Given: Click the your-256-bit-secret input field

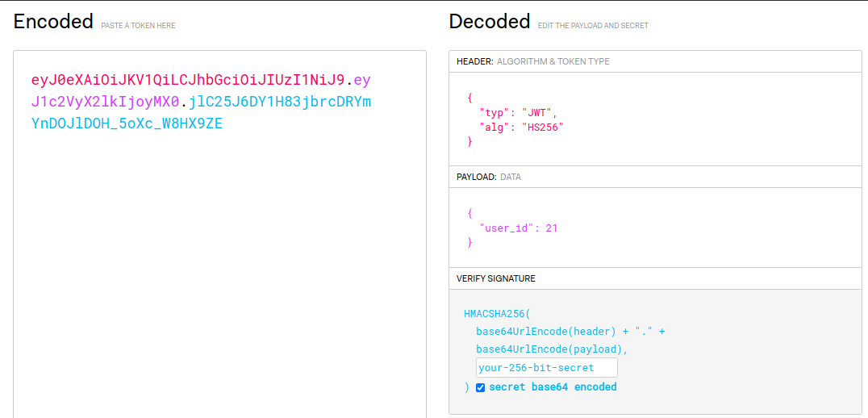Looking at the screenshot, I should click(546, 368).
